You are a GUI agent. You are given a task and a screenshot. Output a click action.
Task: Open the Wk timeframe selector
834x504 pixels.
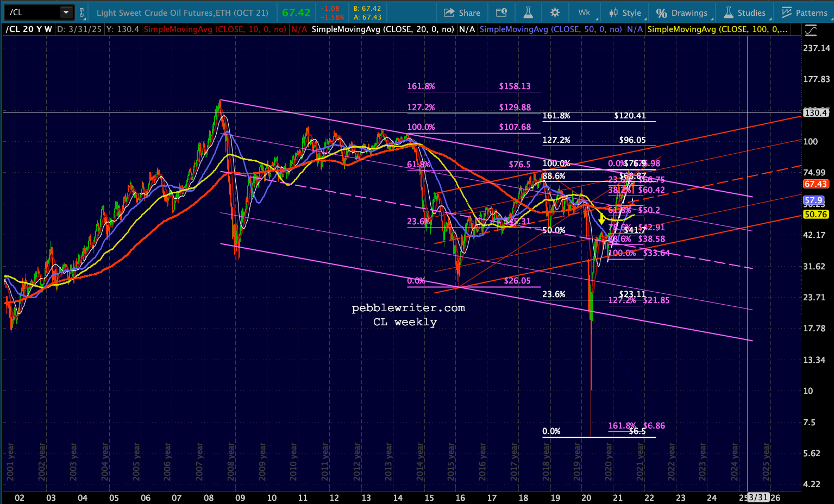pyautogui.click(x=584, y=12)
